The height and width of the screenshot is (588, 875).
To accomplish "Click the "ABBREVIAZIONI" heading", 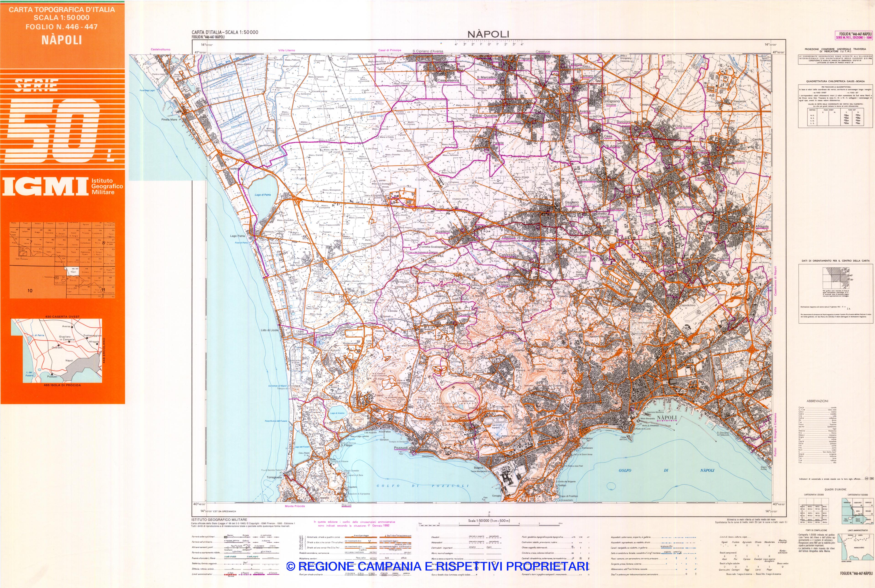I will click(818, 401).
